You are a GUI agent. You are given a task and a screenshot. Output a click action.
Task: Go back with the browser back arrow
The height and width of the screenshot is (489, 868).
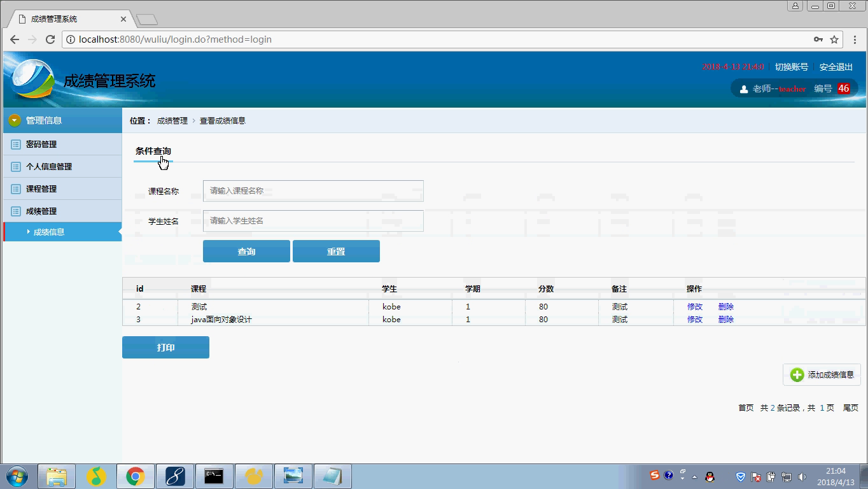tap(15, 39)
